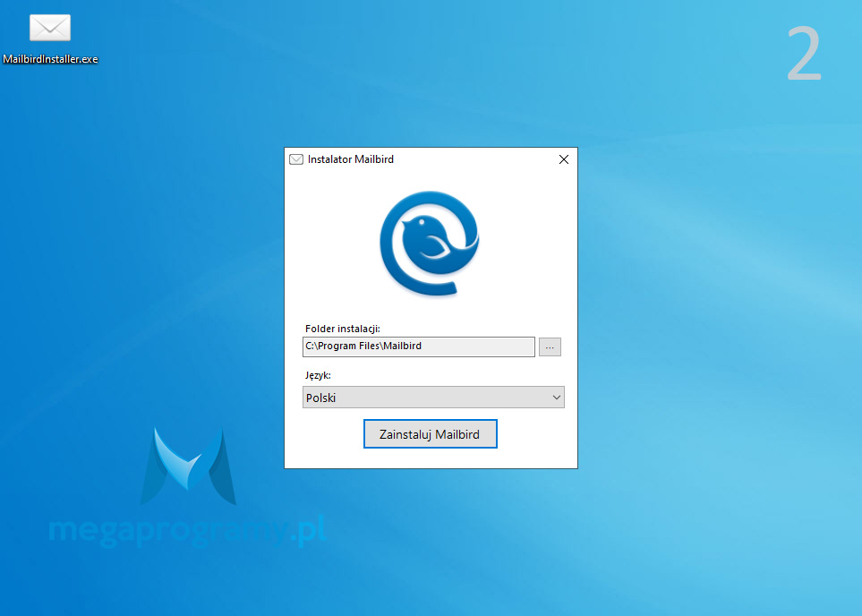Close the Instalator Mailbird window
This screenshot has height=616, width=862.
[563, 159]
